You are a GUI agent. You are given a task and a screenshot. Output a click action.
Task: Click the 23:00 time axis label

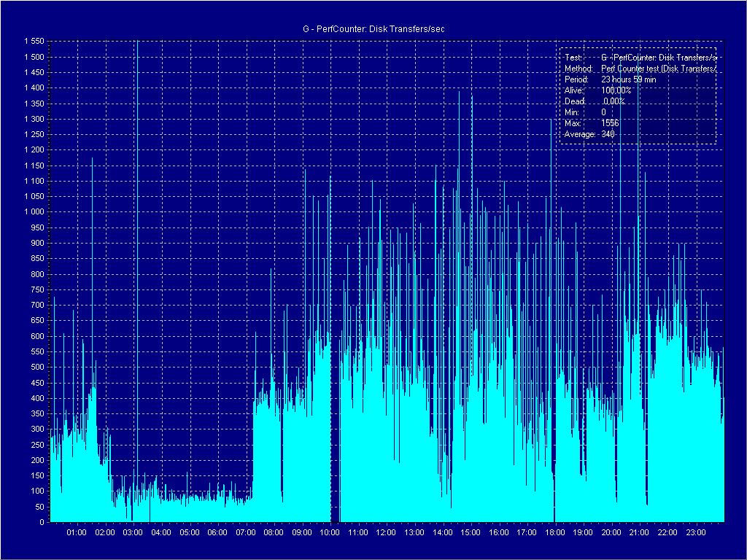coord(695,533)
